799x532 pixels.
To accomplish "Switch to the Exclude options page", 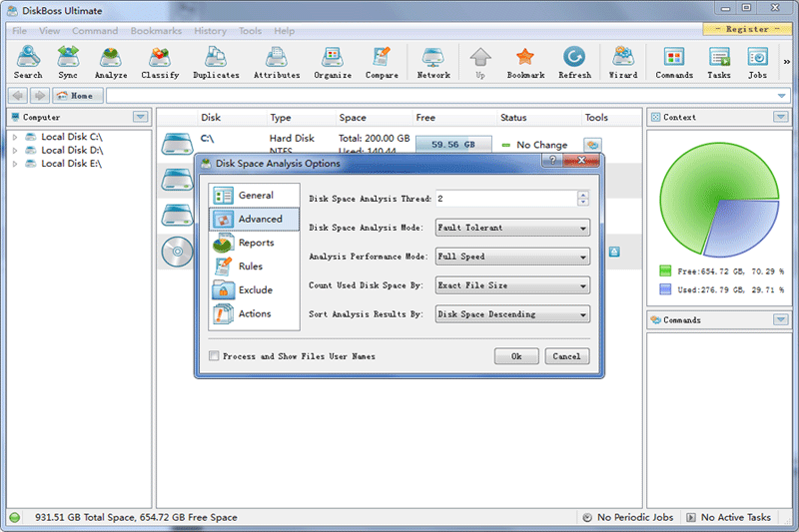I will (255, 290).
